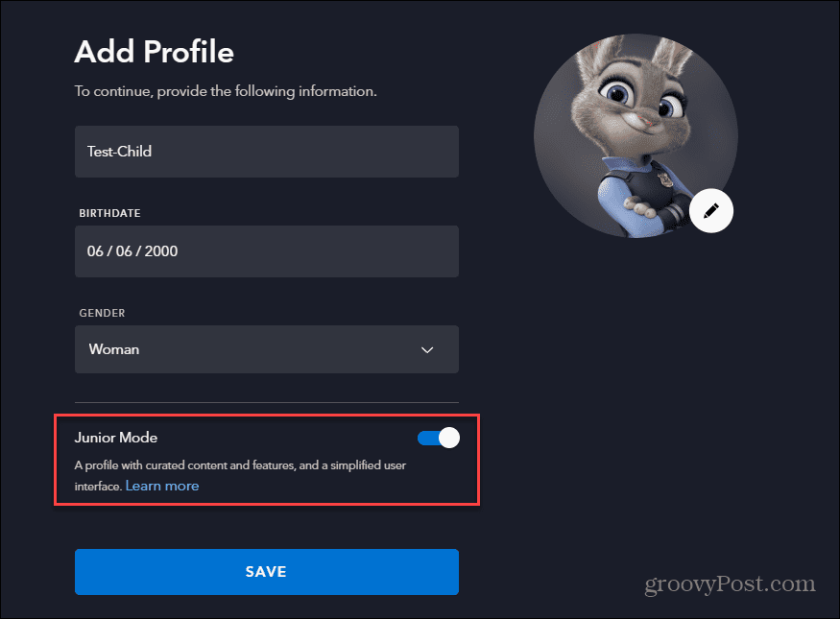Click the downward chevron in the Gender field

(427, 349)
